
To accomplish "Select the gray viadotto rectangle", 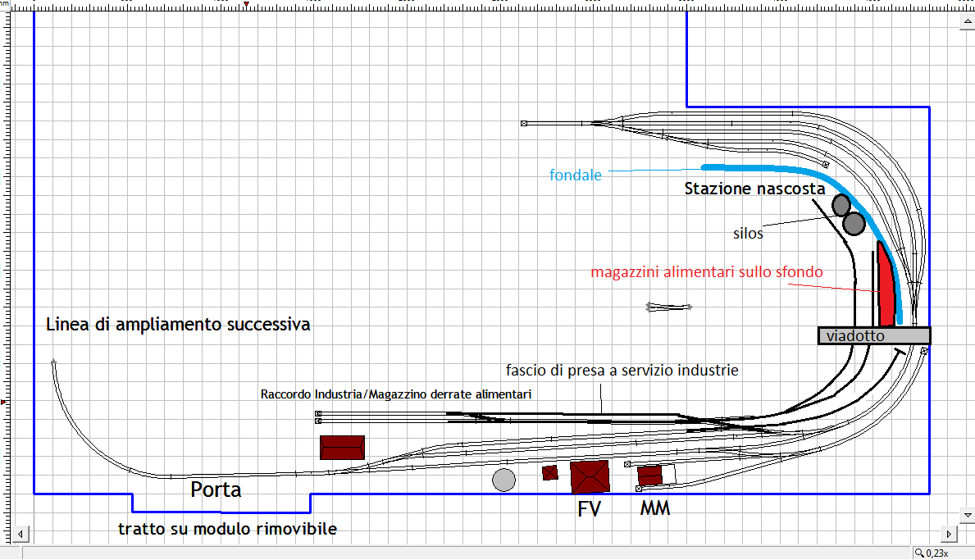I will (x=874, y=335).
